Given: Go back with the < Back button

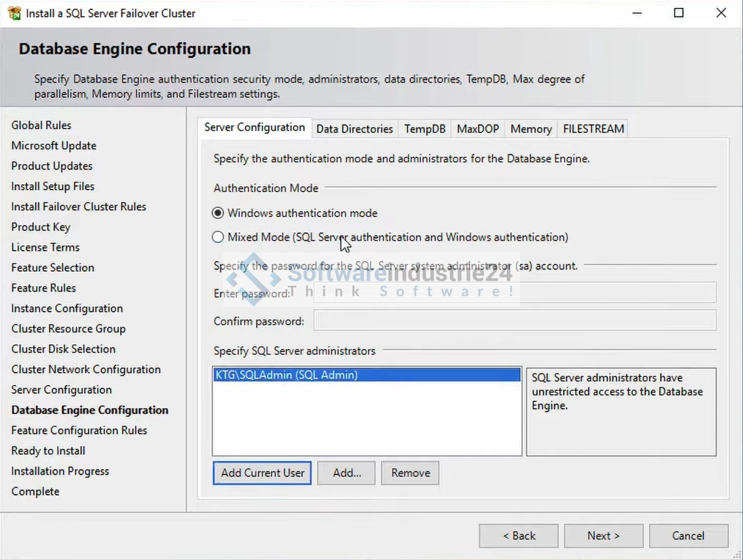Looking at the screenshot, I should (519, 536).
